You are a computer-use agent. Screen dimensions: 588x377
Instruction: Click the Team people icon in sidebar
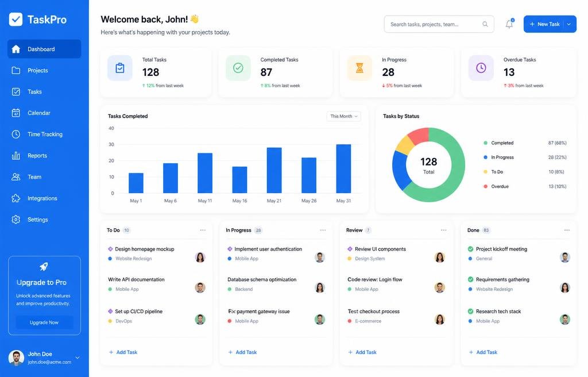[x=16, y=177]
